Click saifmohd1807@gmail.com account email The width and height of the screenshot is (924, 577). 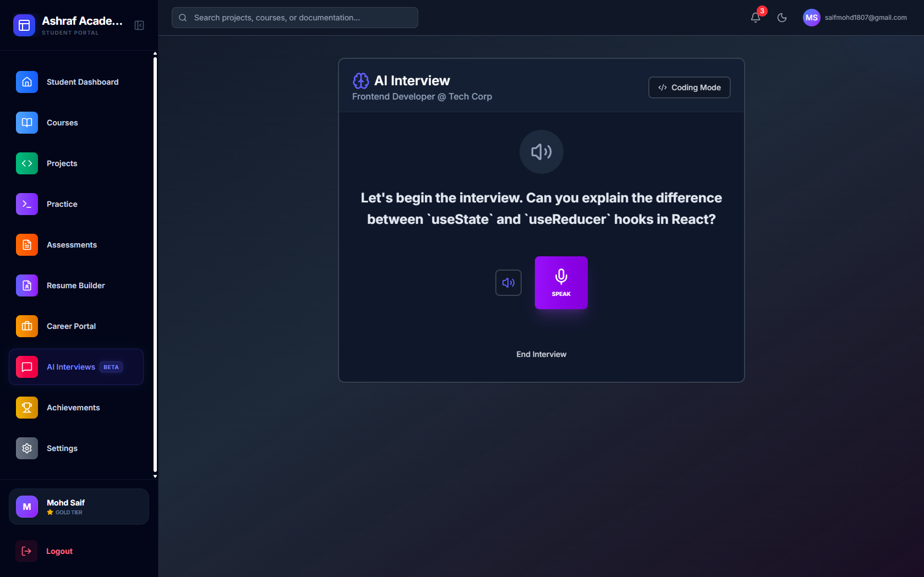click(866, 18)
